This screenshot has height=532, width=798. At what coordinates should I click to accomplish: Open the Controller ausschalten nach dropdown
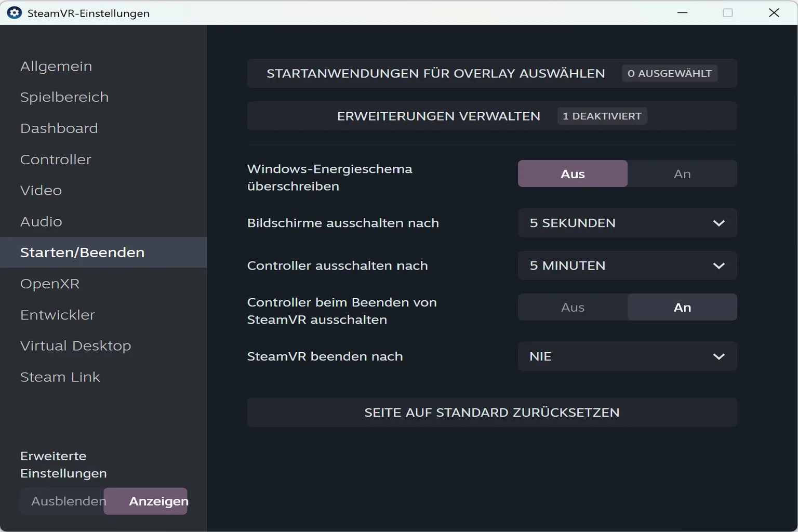tap(628, 265)
